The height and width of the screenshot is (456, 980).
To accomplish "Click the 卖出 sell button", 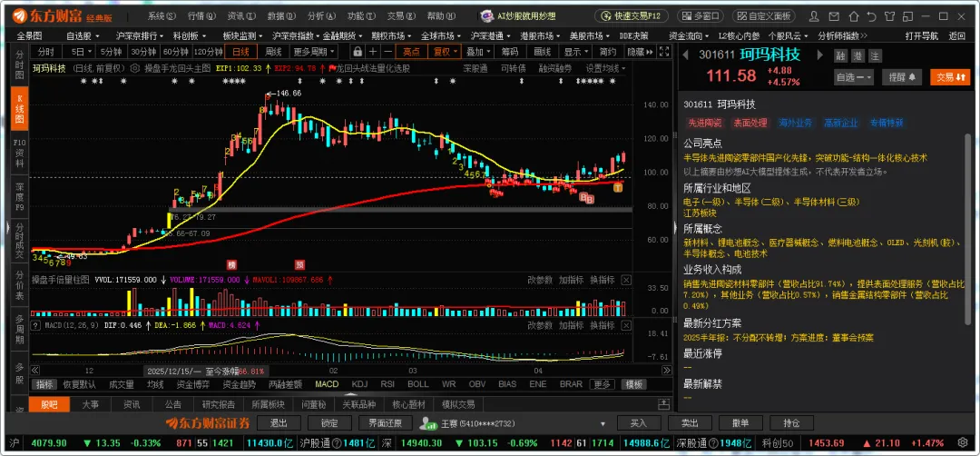I will click(x=690, y=423).
